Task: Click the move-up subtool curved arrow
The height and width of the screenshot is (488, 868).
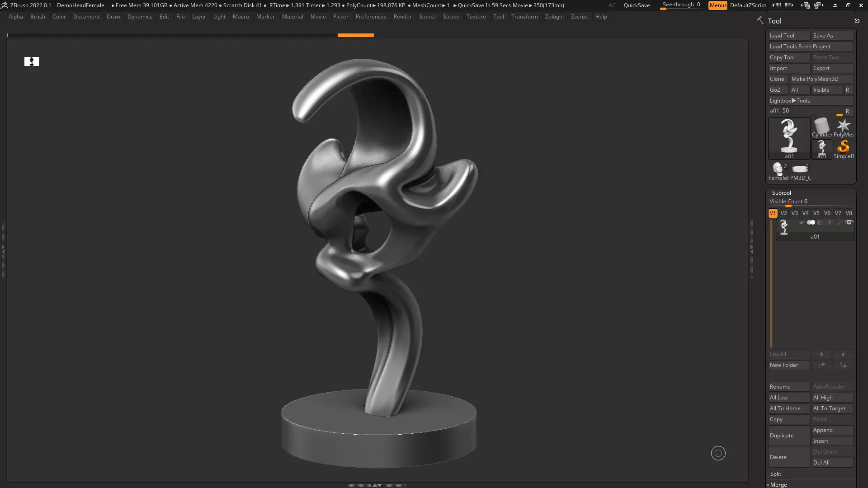Action: pos(821,365)
